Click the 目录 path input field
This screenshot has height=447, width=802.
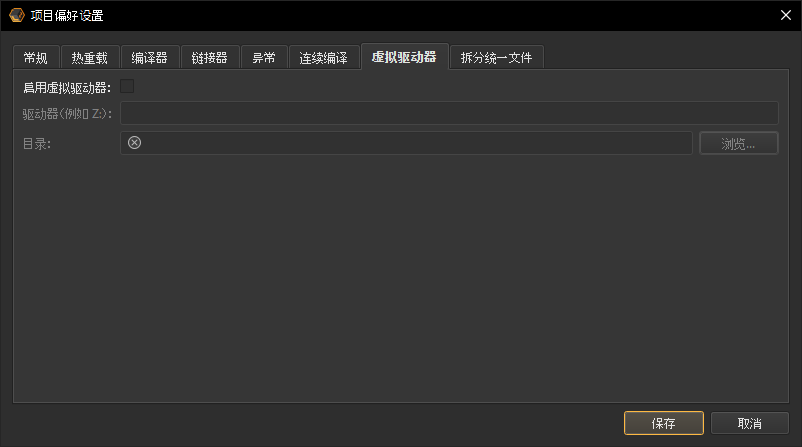point(406,143)
